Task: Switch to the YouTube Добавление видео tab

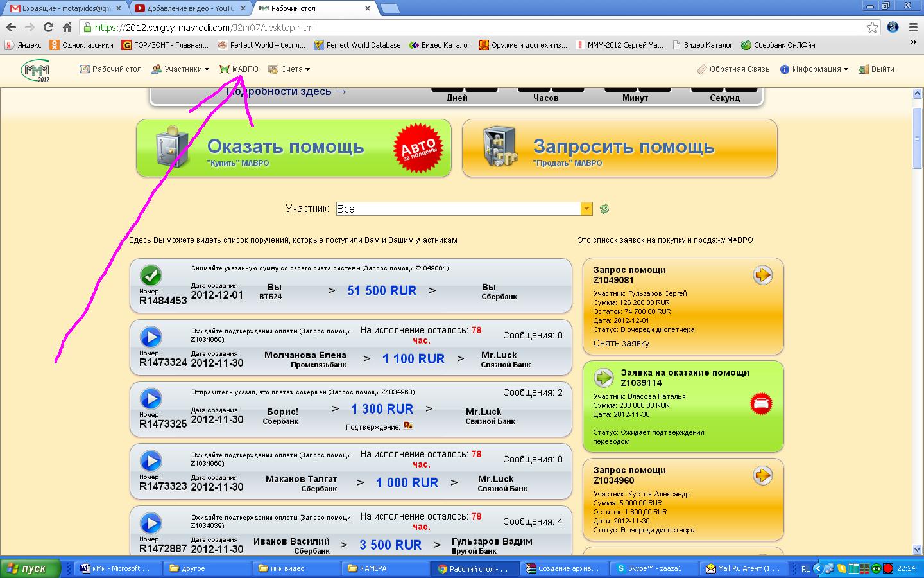Action: [190, 8]
